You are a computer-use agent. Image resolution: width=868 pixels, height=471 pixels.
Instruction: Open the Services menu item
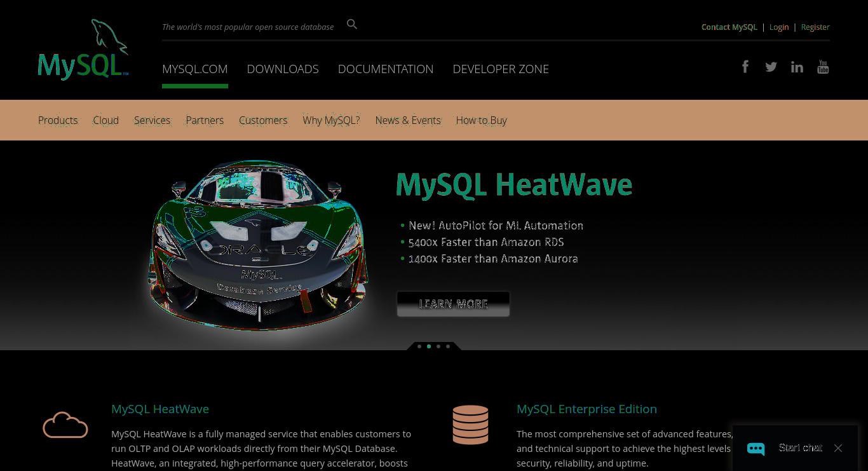point(152,120)
